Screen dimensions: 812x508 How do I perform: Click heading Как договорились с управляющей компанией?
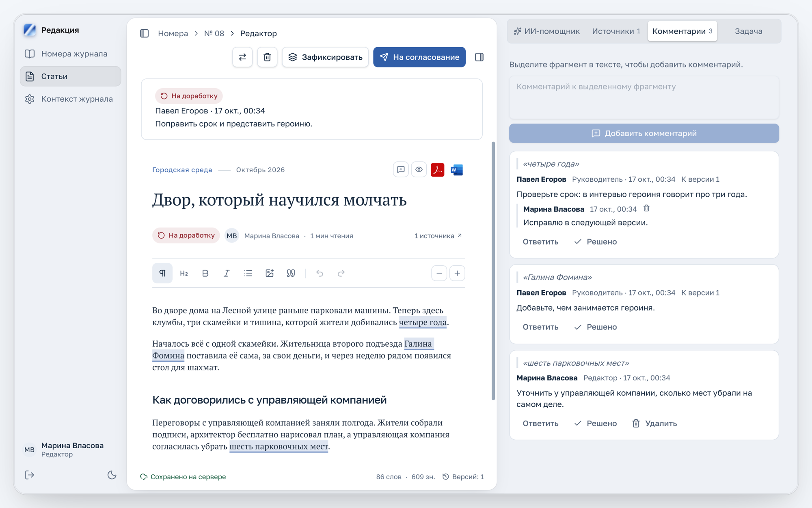pos(269,400)
